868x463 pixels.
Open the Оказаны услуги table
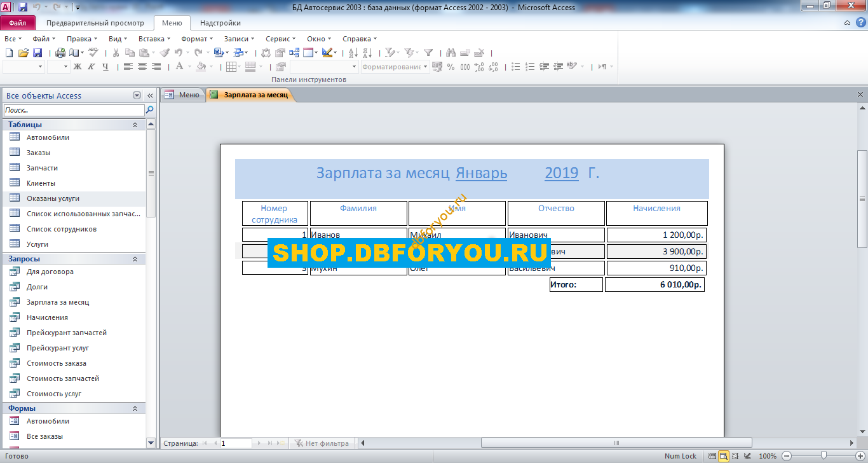[74, 198]
